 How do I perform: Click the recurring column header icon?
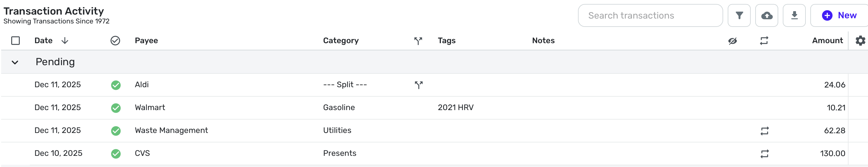pos(764,41)
